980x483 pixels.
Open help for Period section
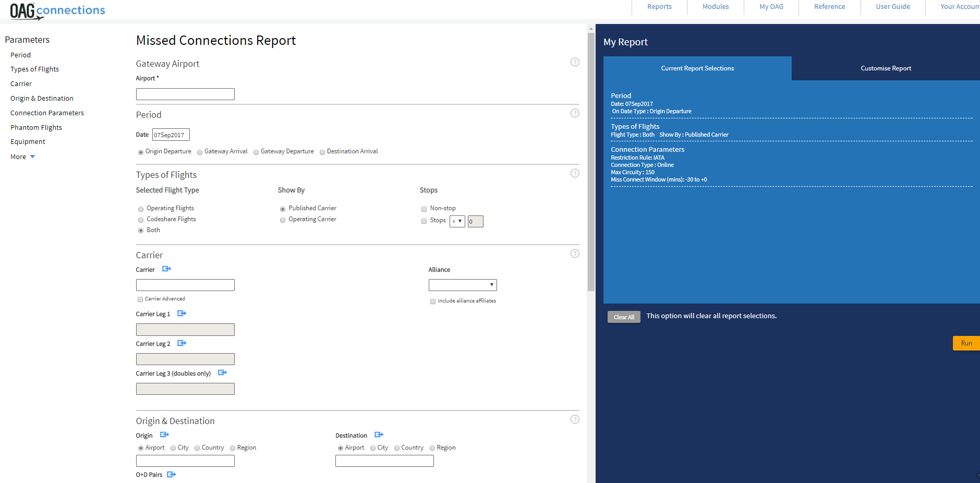(x=575, y=113)
